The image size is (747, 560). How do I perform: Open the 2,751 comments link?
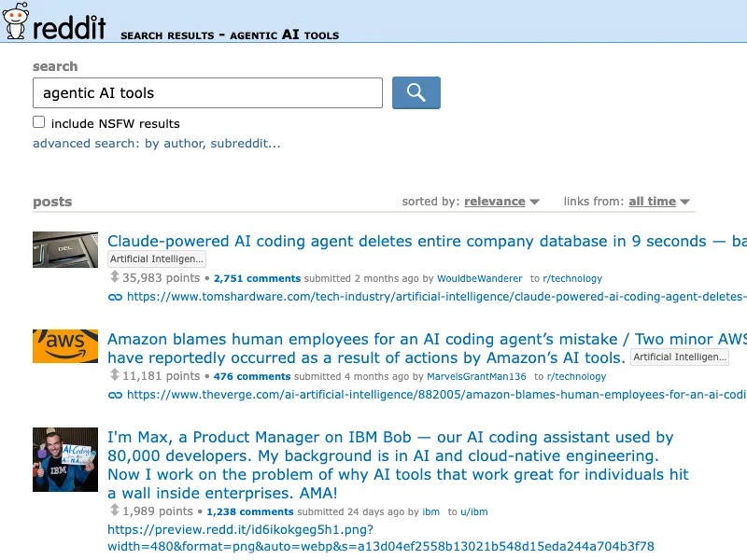tap(258, 278)
